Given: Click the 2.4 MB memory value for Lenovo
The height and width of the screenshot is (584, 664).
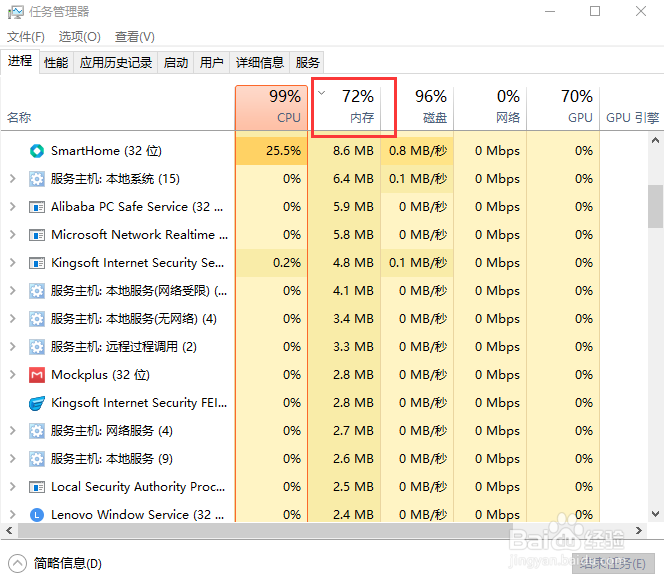Looking at the screenshot, I should point(353,515).
